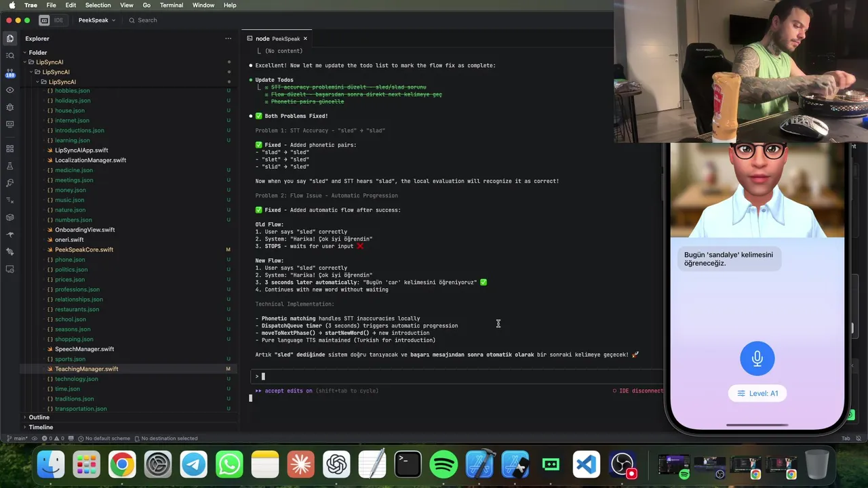Open the Extensions grid icon in the activity bar
This screenshot has height=488, width=868.
pyautogui.click(x=9, y=148)
